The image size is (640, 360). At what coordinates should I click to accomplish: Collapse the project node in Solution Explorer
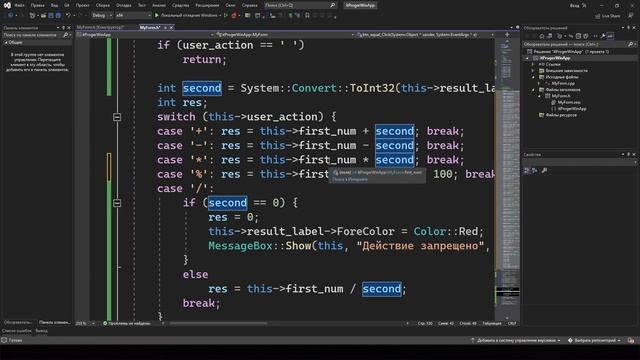click(528, 58)
